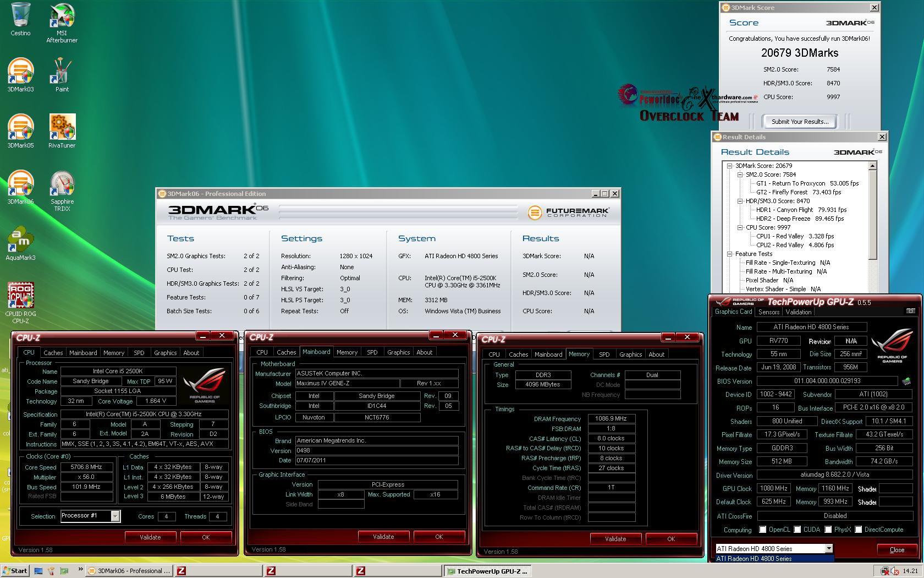Open the Windows Start button
This screenshot has height=578, width=924.
coord(15,571)
